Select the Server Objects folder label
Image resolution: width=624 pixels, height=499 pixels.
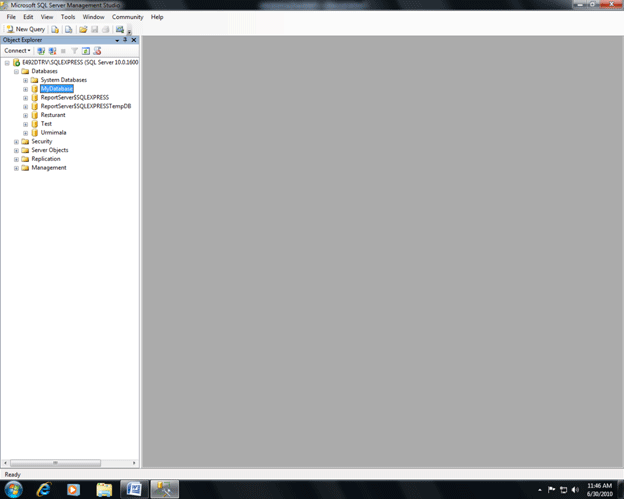point(50,150)
